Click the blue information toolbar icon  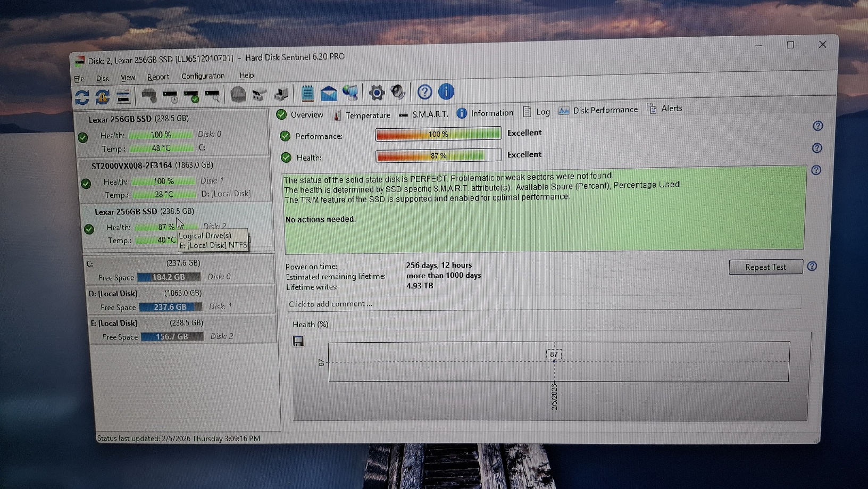tap(446, 92)
